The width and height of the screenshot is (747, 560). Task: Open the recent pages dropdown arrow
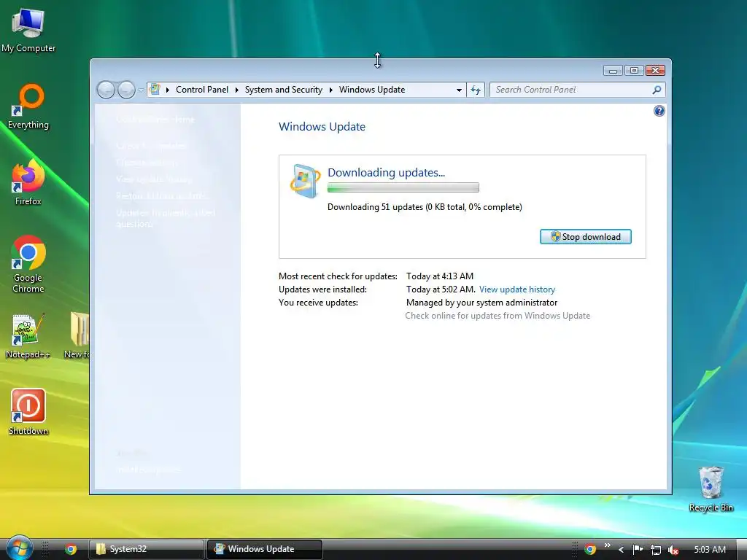click(x=141, y=90)
